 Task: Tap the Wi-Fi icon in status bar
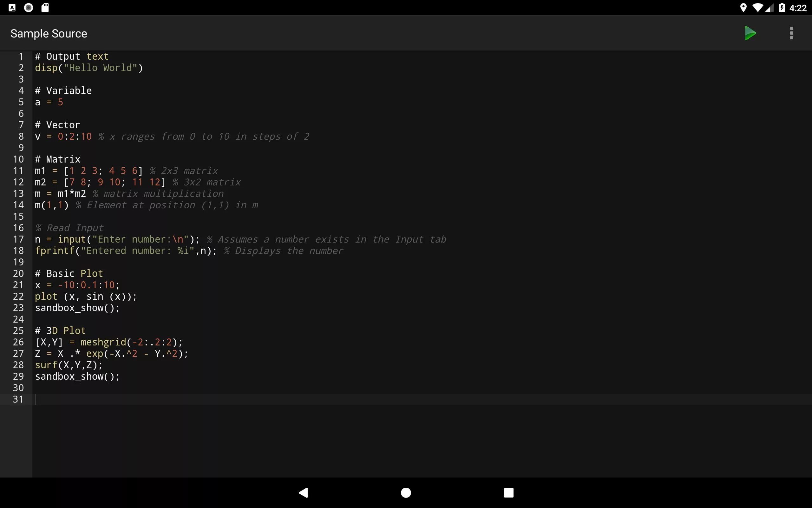point(758,8)
